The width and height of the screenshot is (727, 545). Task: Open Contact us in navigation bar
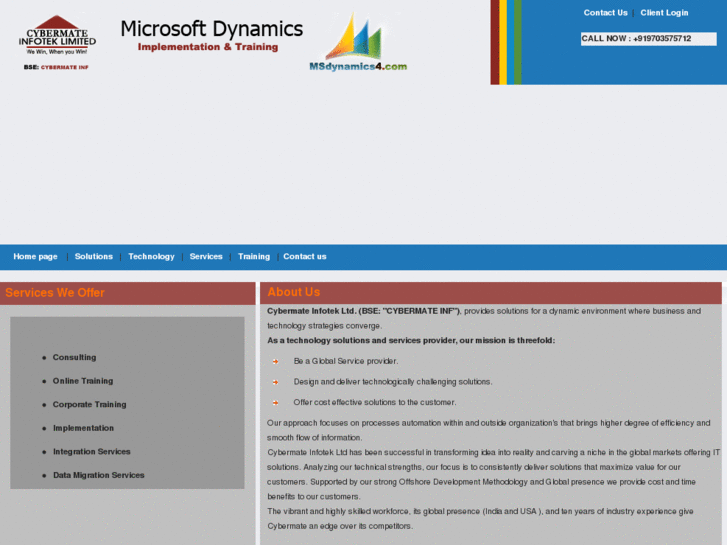(x=305, y=256)
